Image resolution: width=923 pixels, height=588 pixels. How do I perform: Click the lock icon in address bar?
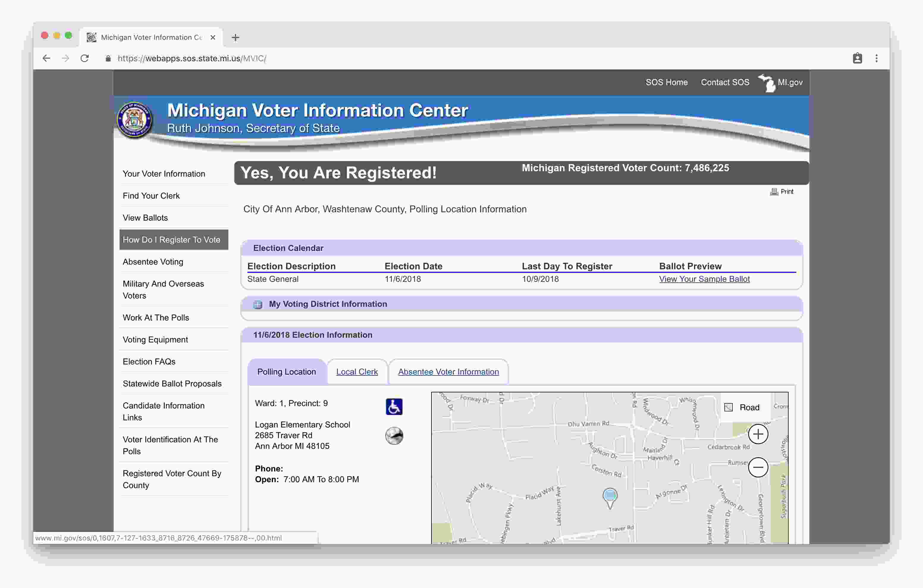(x=108, y=58)
